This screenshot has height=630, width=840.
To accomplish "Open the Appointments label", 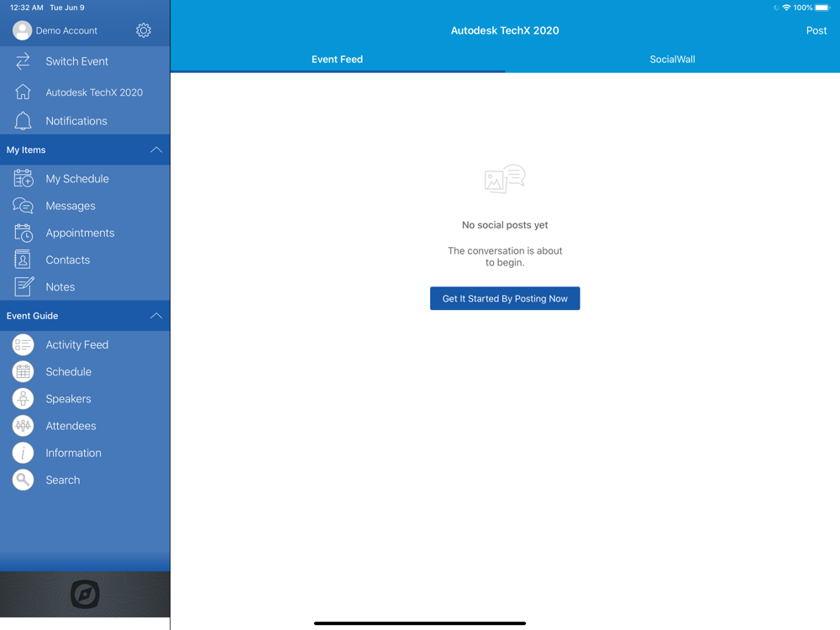I will click(x=80, y=233).
